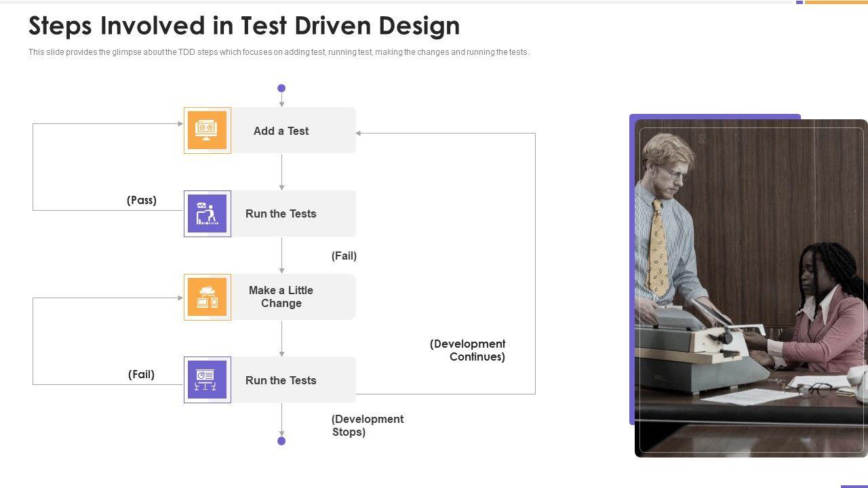Image resolution: width=868 pixels, height=488 pixels.
Task: Click the orange monitor icon beside Add a Test
Action: pyautogui.click(x=207, y=130)
